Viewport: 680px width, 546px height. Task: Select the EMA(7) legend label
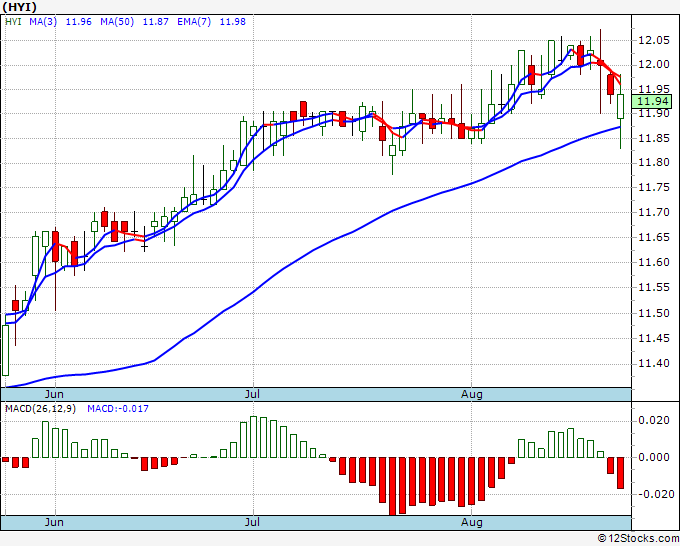(x=194, y=22)
